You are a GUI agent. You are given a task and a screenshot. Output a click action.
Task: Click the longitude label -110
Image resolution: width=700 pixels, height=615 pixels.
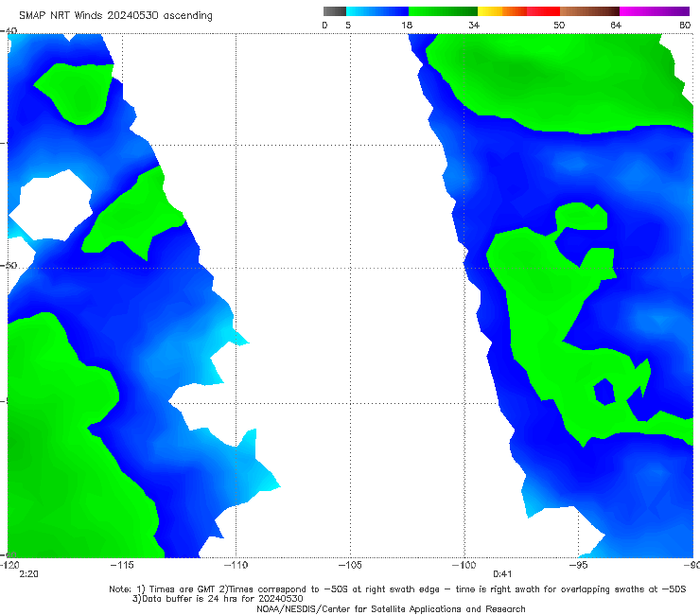pos(236,565)
